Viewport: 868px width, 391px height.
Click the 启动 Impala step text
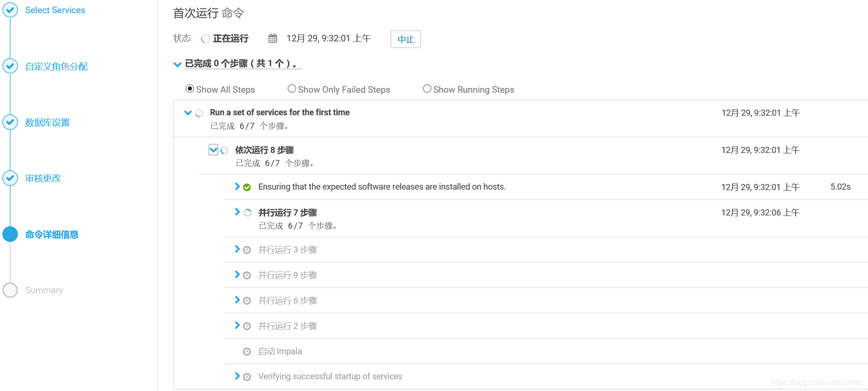[x=280, y=351]
